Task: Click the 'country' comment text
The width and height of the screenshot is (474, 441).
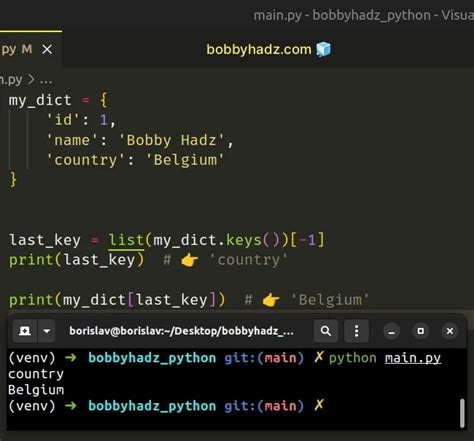Action: (x=248, y=260)
